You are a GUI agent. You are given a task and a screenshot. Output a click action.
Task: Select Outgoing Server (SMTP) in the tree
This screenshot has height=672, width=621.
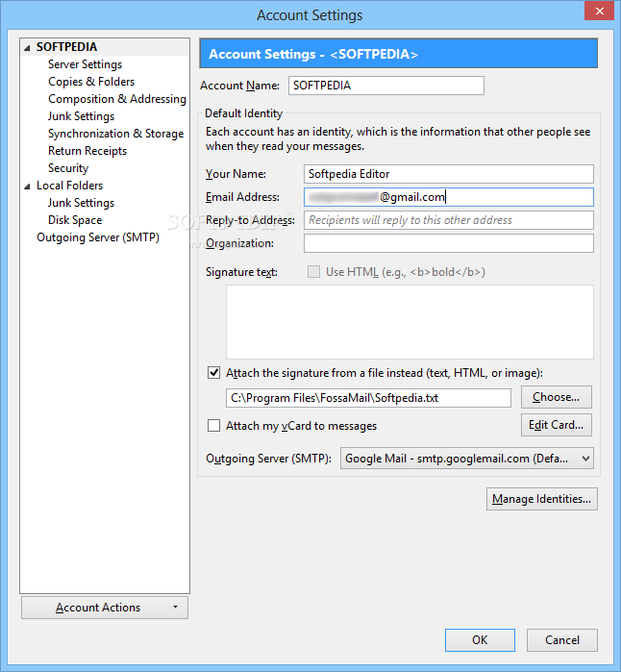(98, 237)
